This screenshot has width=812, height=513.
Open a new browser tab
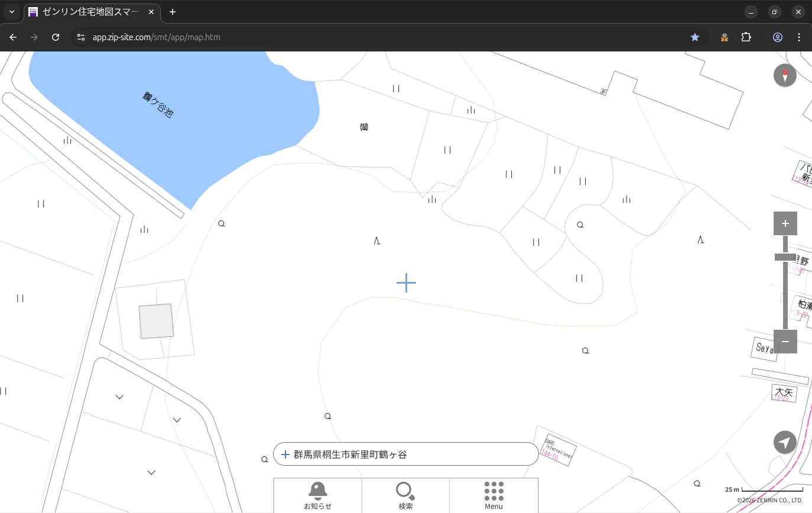(173, 12)
